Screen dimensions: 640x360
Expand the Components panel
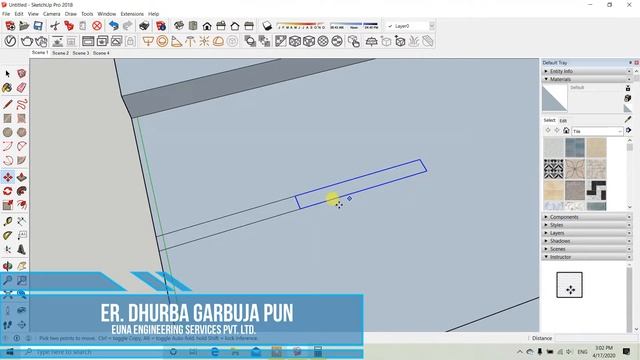(x=587, y=217)
